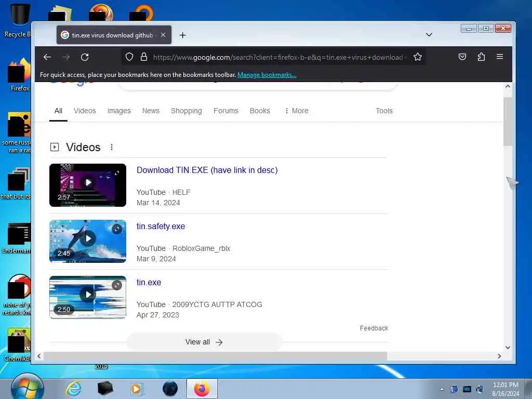Click the HELF channel name text
The image size is (532, 399).
[181, 192]
